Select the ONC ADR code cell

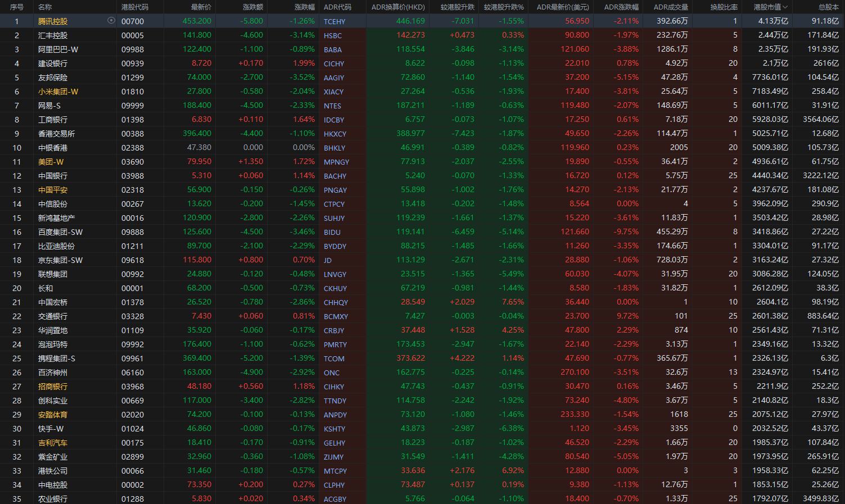tap(332, 373)
